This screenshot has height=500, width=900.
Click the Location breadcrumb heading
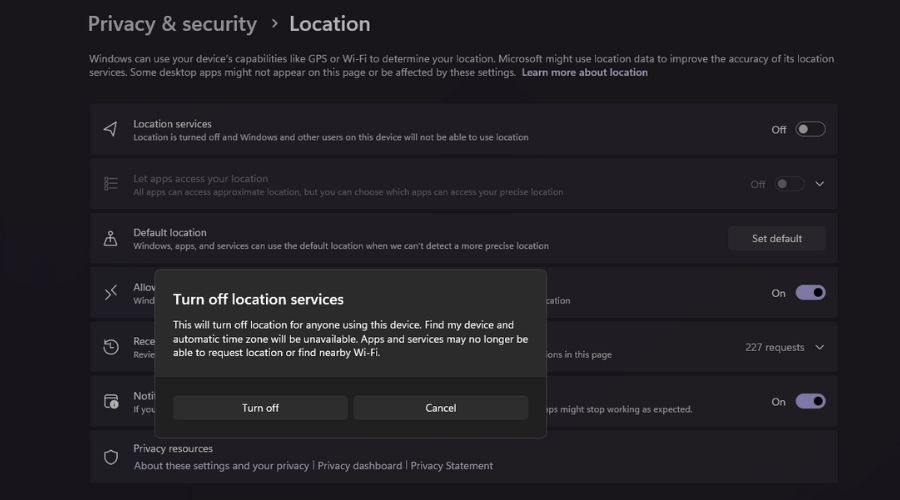[329, 24]
